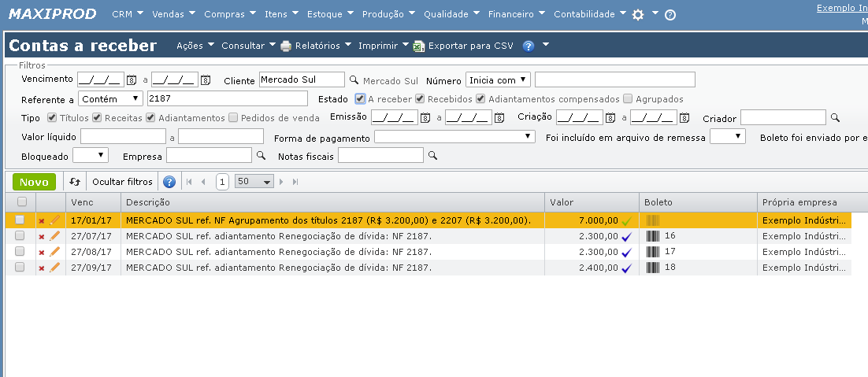
Task: Change page size from 50 dropdown
Action: tap(254, 182)
